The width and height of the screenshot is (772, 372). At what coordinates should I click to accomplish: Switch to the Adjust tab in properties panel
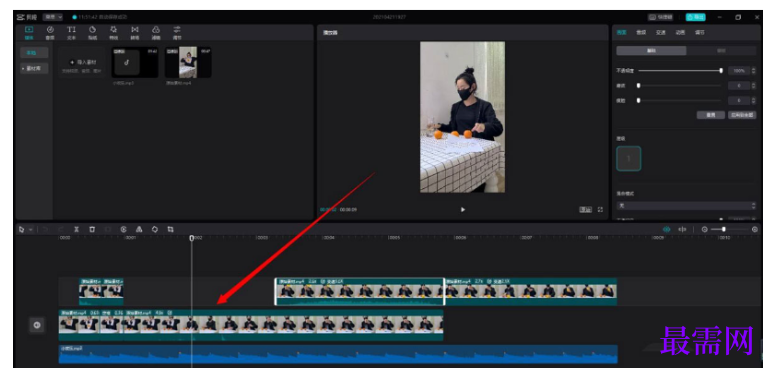tap(699, 32)
